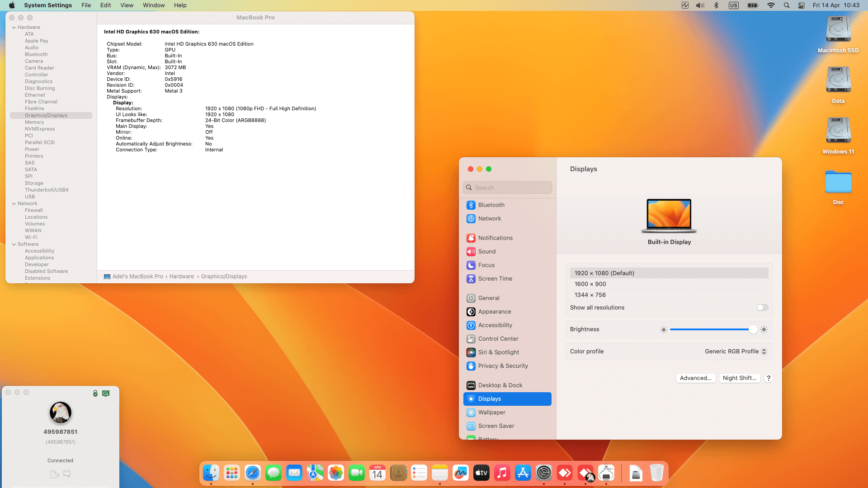The width and height of the screenshot is (868, 488).
Task: Open Sound settings in the sidebar
Action: (x=487, y=251)
